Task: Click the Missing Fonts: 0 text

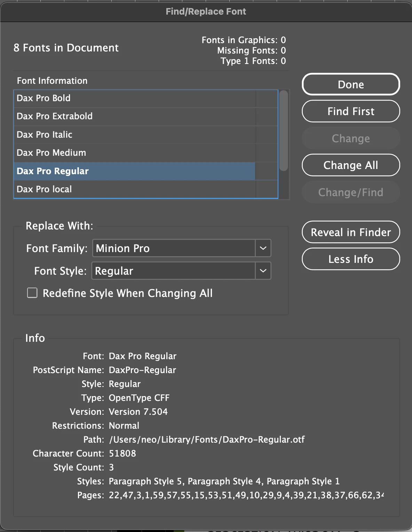Action: point(252,50)
